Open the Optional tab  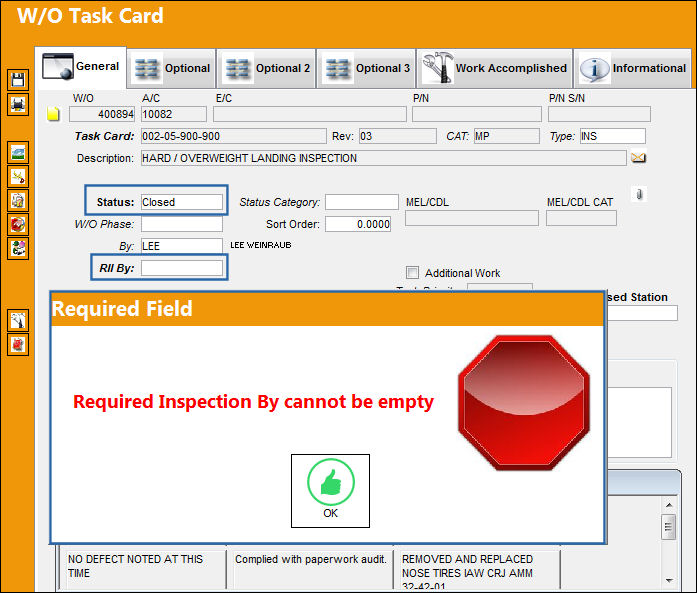click(x=172, y=68)
